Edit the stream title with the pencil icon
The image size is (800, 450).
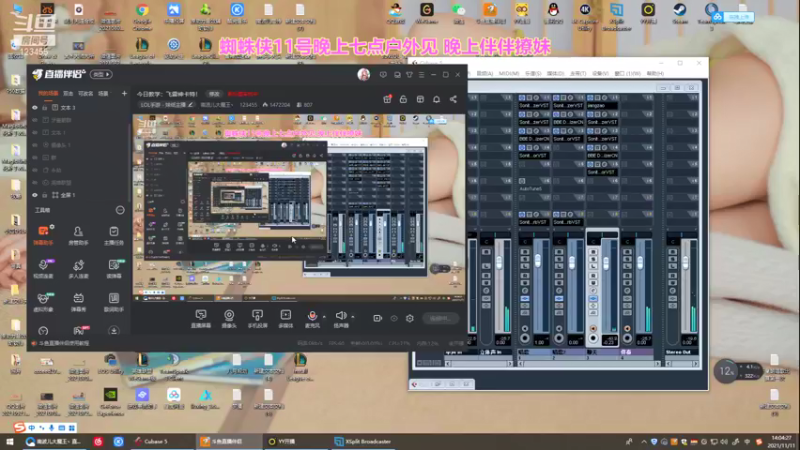tap(190, 105)
